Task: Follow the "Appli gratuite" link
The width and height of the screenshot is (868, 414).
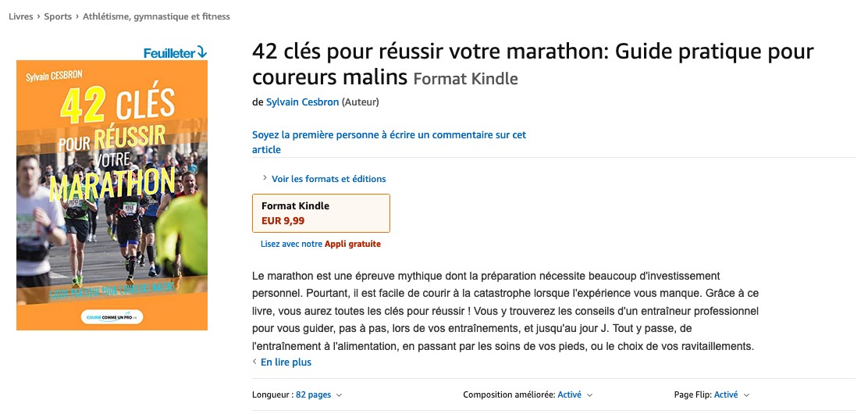Action: pyautogui.click(x=353, y=244)
